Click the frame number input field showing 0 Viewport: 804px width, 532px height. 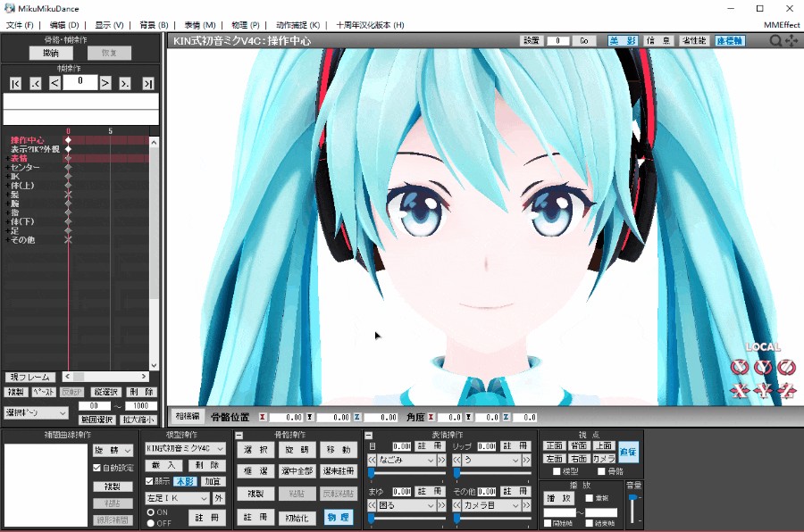[x=80, y=82]
